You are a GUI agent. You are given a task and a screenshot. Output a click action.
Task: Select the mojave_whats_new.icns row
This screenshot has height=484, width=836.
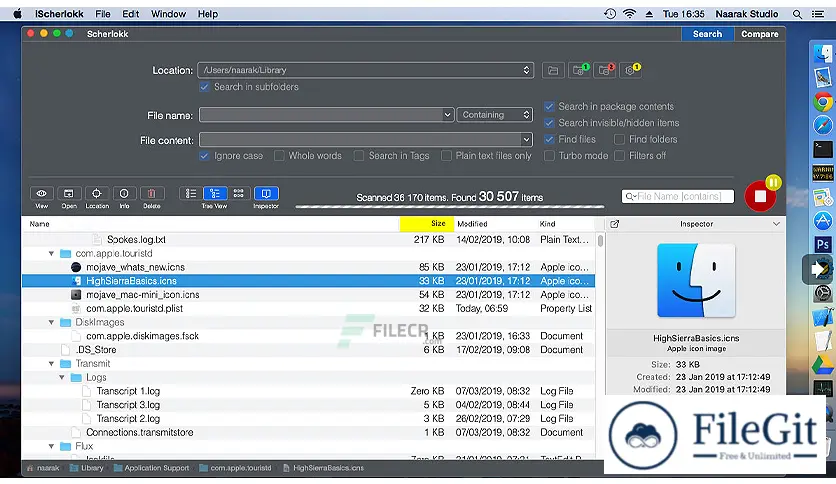click(x=308, y=267)
